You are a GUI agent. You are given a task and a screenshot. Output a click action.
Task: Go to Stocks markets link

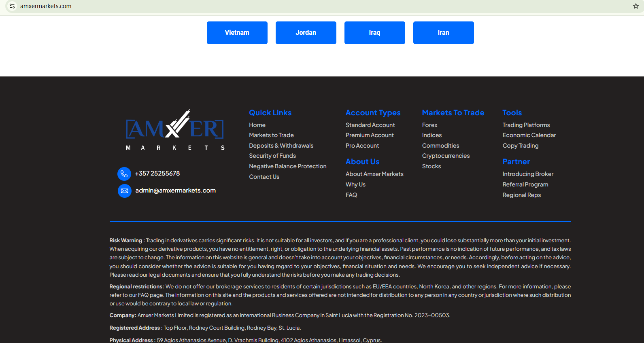[x=431, y=166]
